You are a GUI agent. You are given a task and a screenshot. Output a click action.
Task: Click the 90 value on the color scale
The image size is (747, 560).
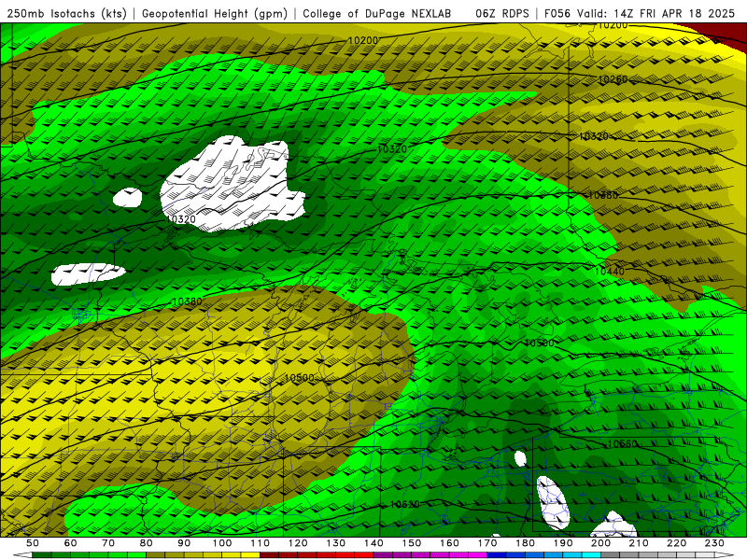[x=184, y=543]
